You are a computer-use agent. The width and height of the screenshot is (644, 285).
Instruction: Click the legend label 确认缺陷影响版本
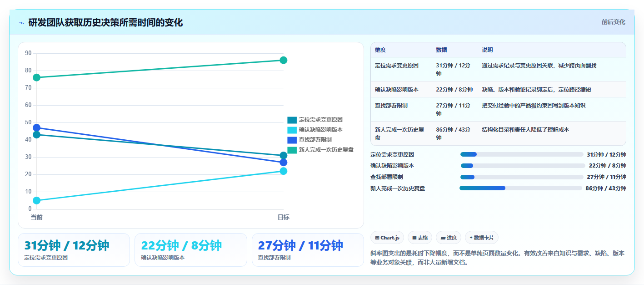coord(320,130)
